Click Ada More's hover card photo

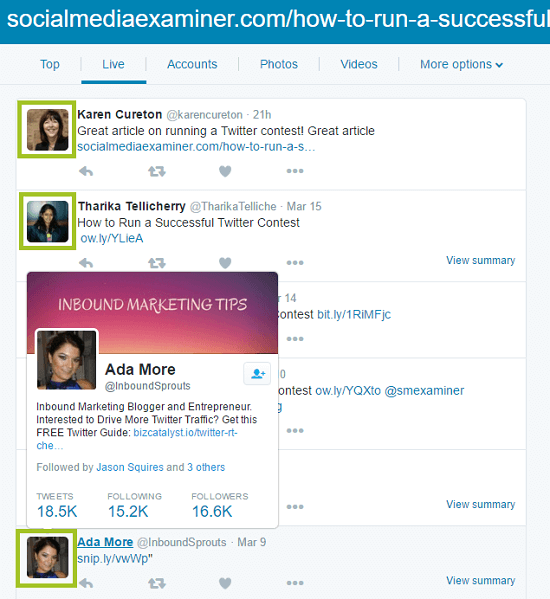[66, 360]
